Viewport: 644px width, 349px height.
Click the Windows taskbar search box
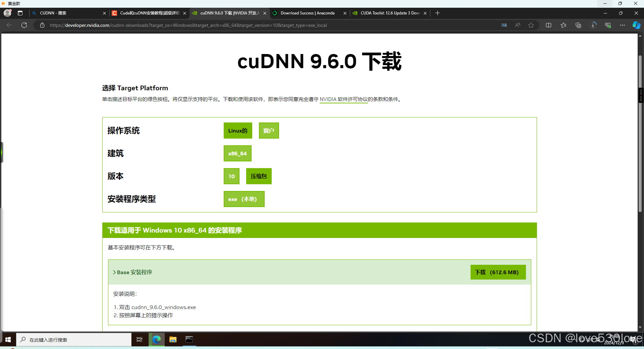tap(74, 340)
